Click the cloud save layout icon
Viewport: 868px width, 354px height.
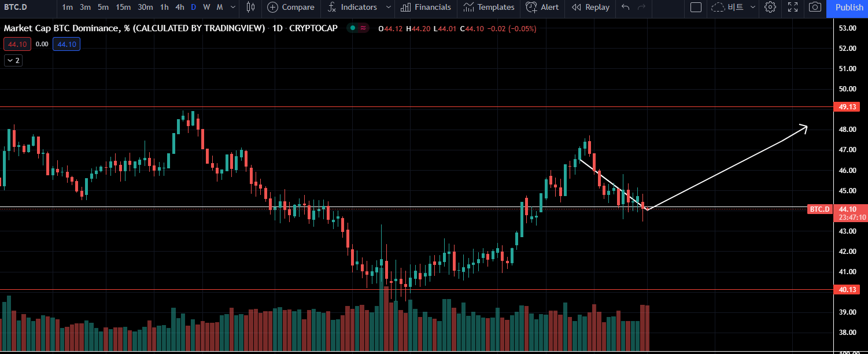(x=718, y=8)
